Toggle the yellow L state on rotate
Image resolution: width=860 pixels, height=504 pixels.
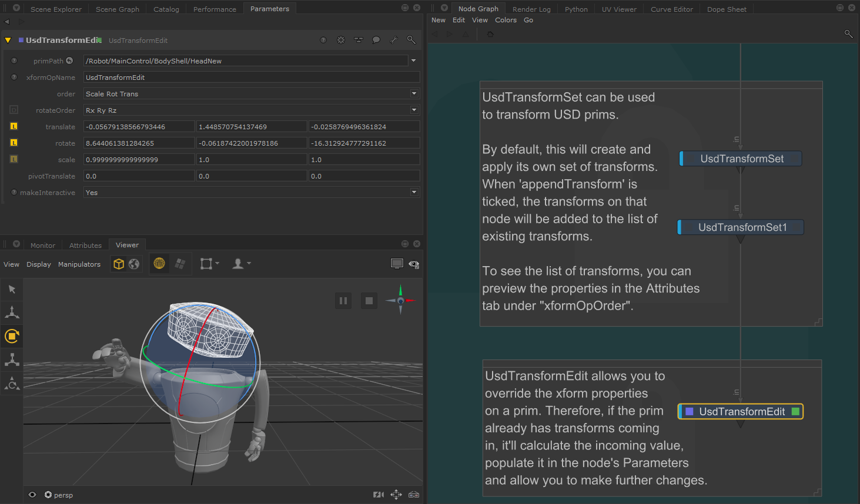14,143
